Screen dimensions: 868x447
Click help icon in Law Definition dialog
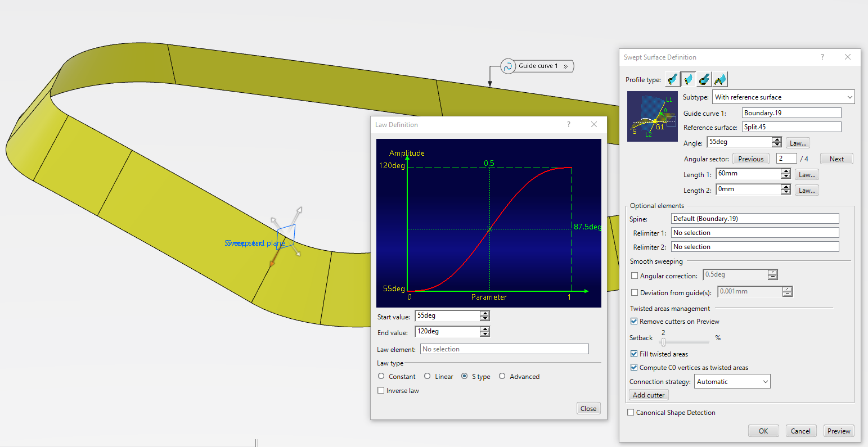click(x=568, y=124)
